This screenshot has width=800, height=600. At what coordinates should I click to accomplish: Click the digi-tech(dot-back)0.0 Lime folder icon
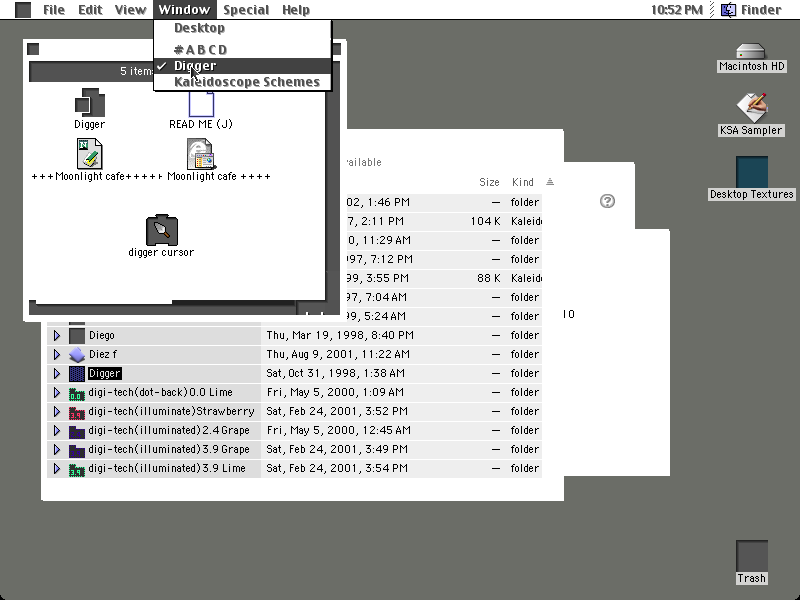(x=77, y=392)
